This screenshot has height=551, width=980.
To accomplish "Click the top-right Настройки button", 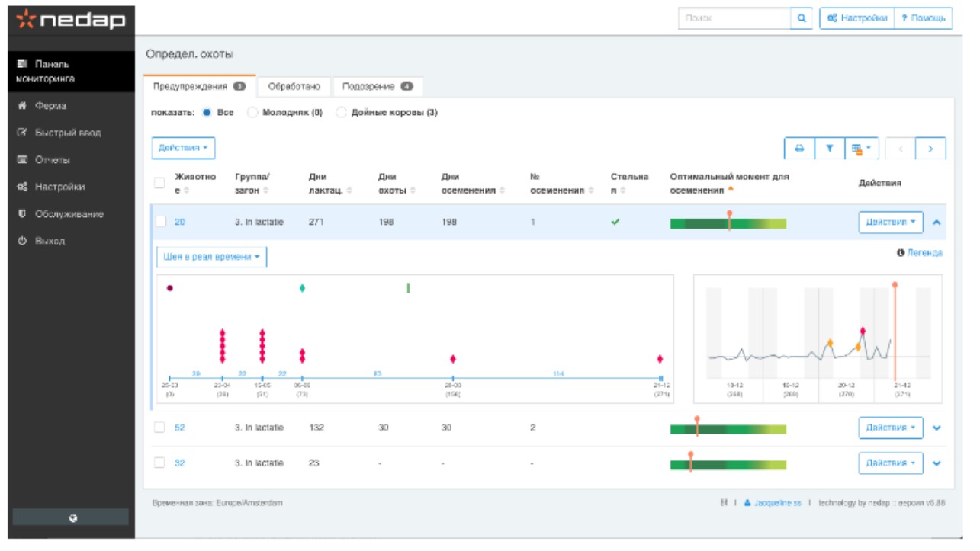I will tap(857, 18).
